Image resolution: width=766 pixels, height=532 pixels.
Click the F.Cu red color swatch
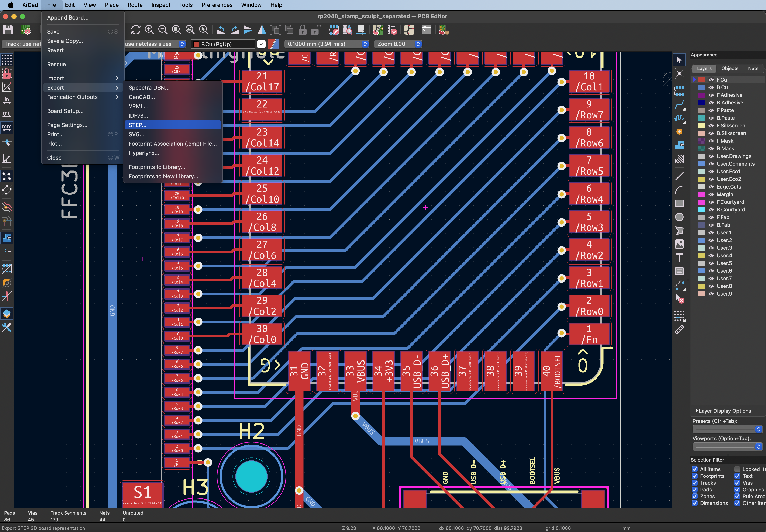[x=702, y=79]
